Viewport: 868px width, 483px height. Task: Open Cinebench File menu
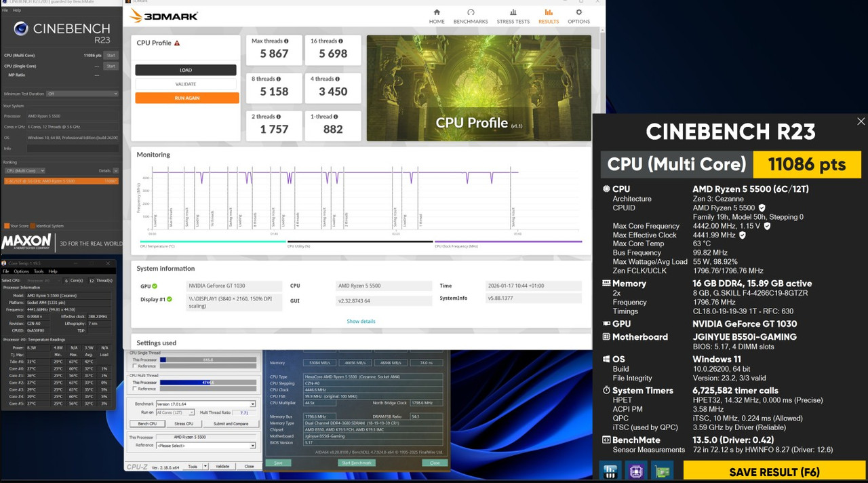click(x=6, y=10)
